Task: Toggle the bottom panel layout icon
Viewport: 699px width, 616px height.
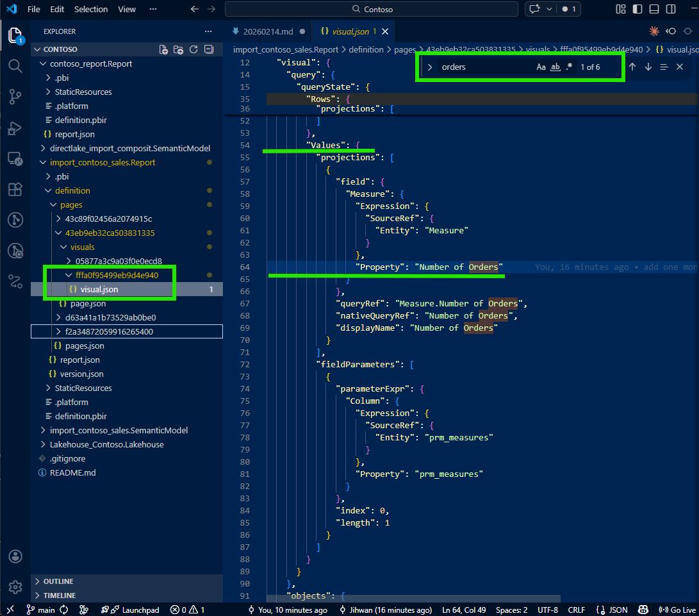Action: (x=654, y=9)
